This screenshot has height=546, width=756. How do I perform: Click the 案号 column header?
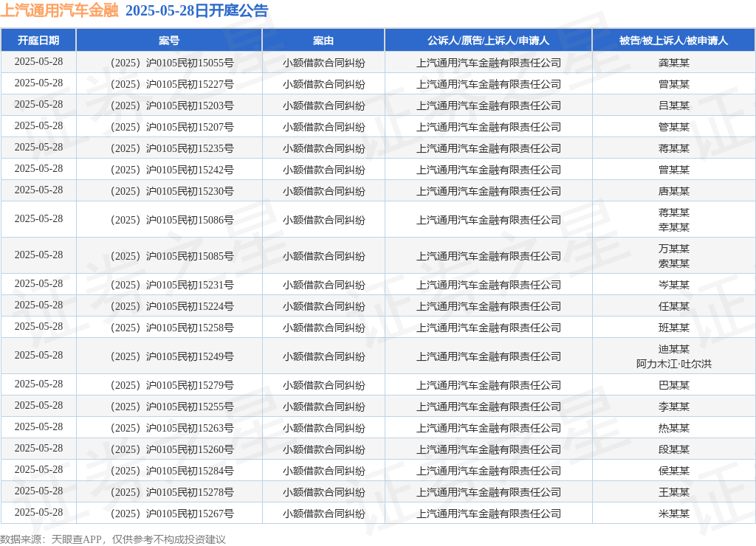[x=169, y=41]
